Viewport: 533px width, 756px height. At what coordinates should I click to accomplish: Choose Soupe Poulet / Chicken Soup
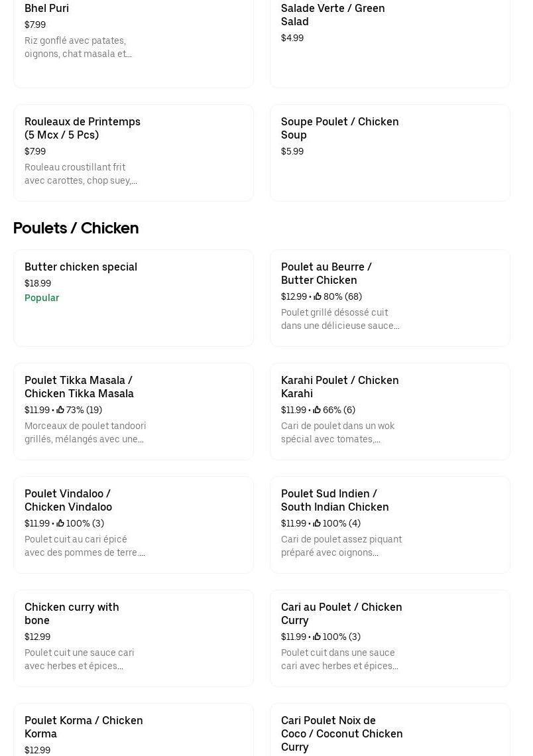339,128
